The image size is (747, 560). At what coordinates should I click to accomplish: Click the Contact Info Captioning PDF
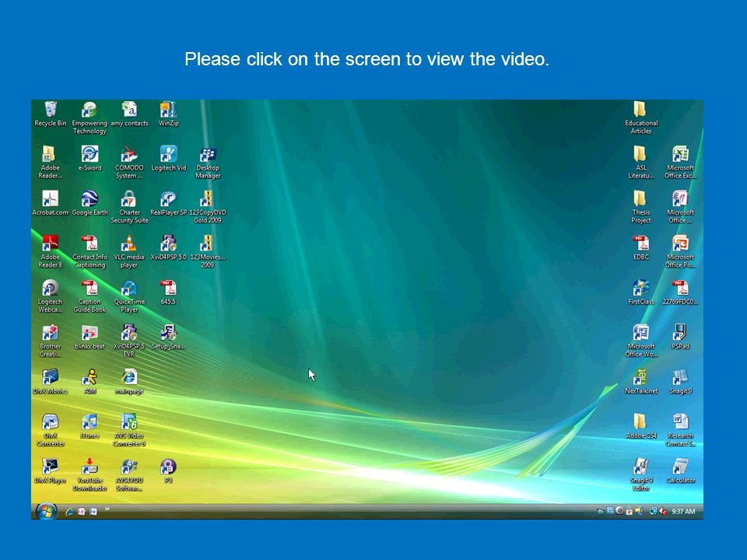click(89, 251)
